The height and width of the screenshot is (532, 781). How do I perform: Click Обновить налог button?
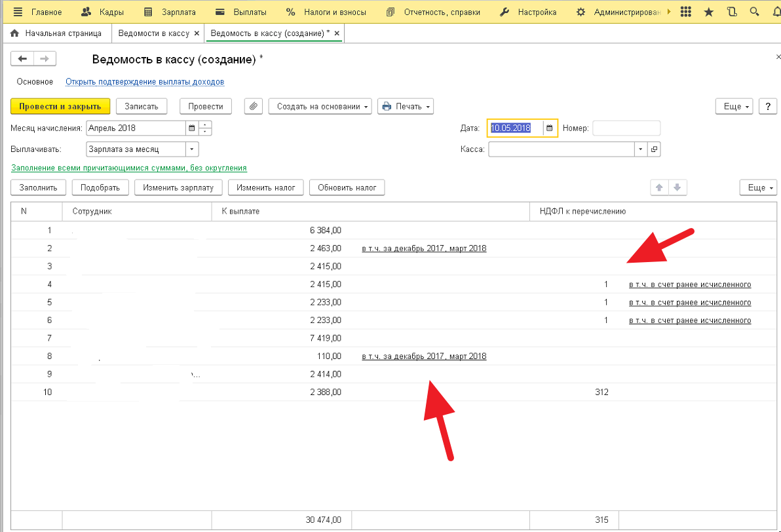347,188
